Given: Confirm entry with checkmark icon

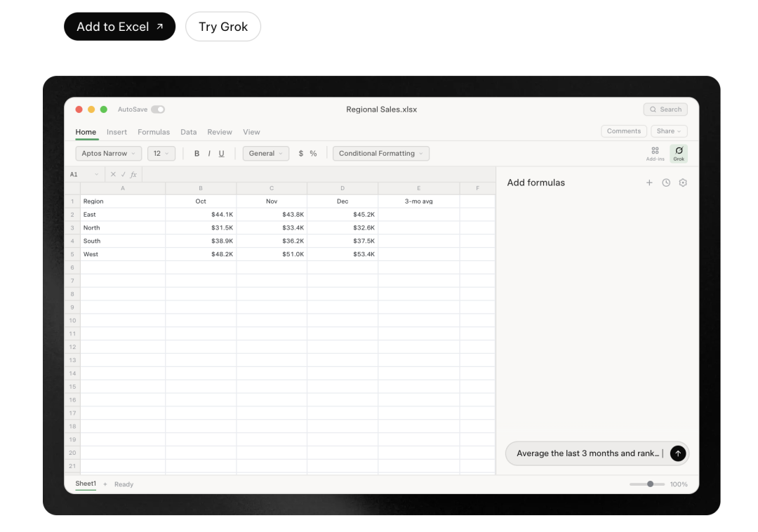Looking at the screenshot, I should click(x=124, y=175).
